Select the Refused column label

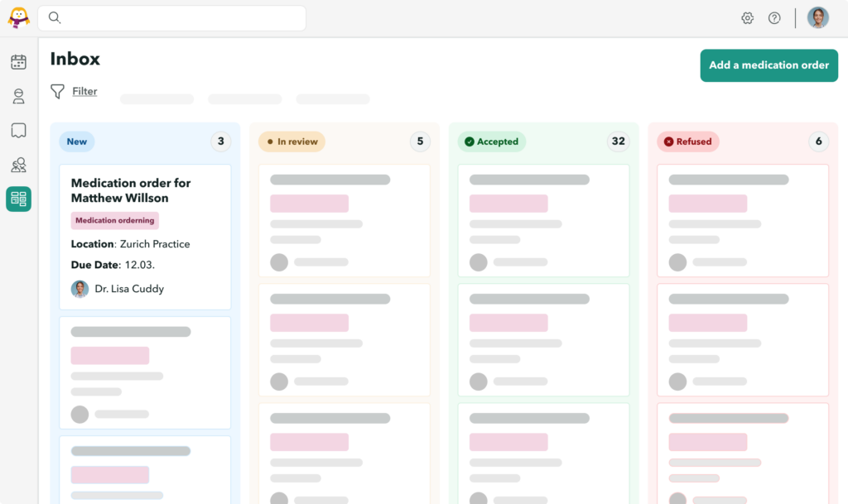688,142
